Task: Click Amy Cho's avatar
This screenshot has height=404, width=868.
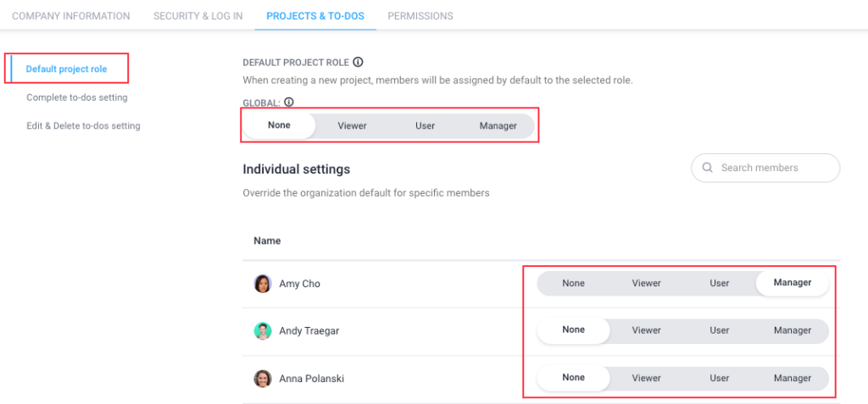Action: tap(263, 284)
